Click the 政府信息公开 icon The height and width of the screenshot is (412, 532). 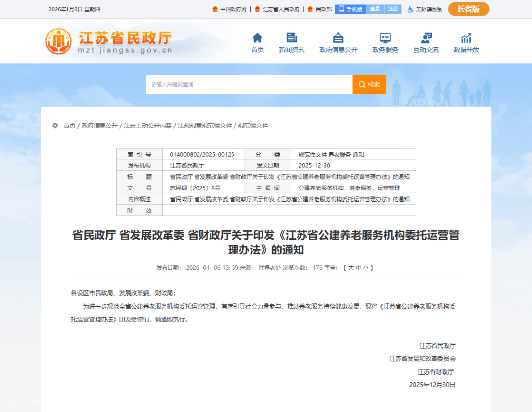click(x=338, y=38)
